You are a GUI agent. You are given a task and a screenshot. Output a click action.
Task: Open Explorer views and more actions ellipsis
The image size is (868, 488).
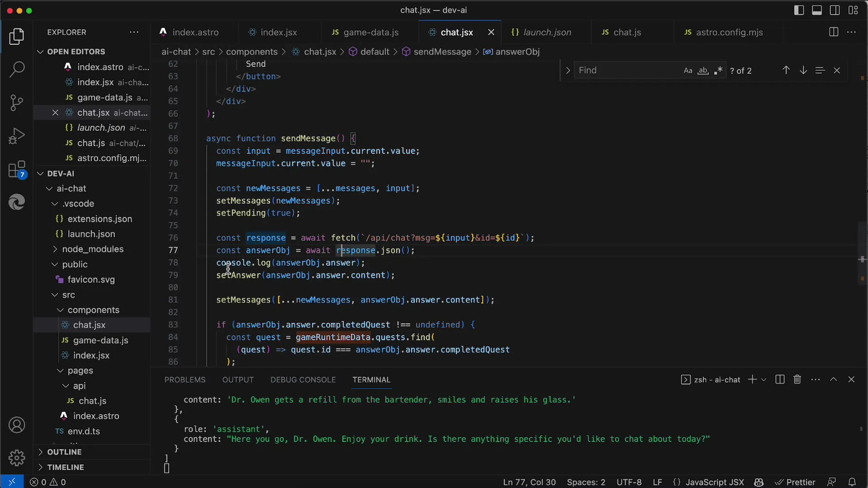(134, 32)
